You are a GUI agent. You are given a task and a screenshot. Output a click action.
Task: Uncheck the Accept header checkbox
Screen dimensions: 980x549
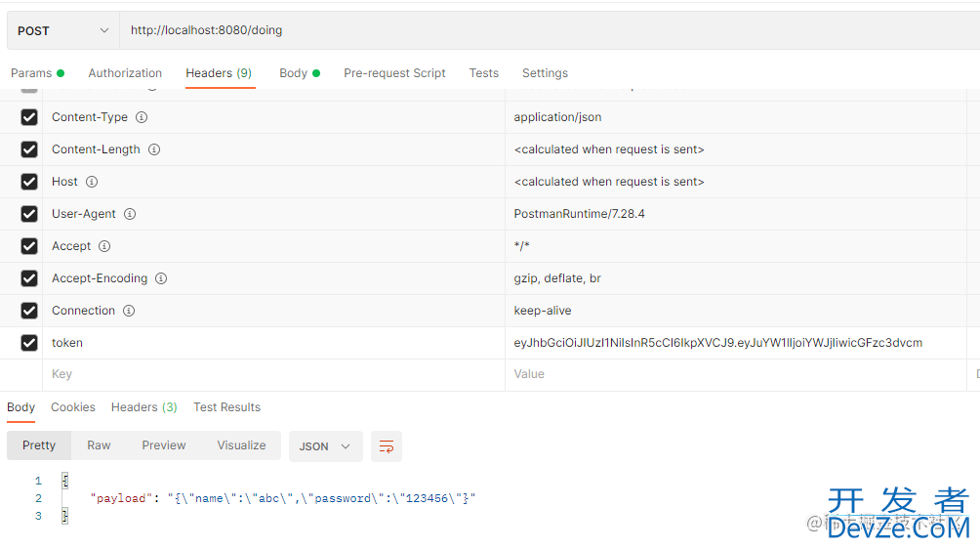[29, 246]
